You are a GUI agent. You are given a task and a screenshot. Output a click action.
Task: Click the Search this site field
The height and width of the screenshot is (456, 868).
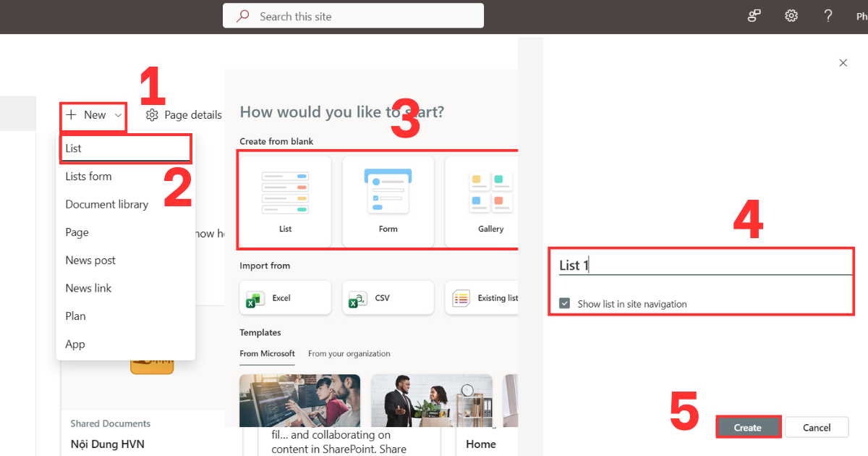353,15
